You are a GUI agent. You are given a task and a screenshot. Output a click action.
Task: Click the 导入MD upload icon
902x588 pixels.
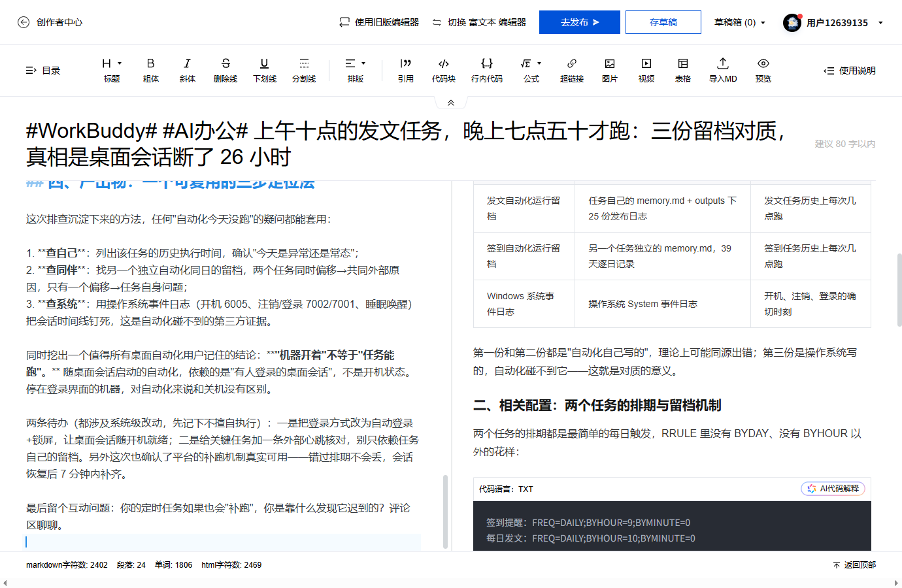(723, 63)
